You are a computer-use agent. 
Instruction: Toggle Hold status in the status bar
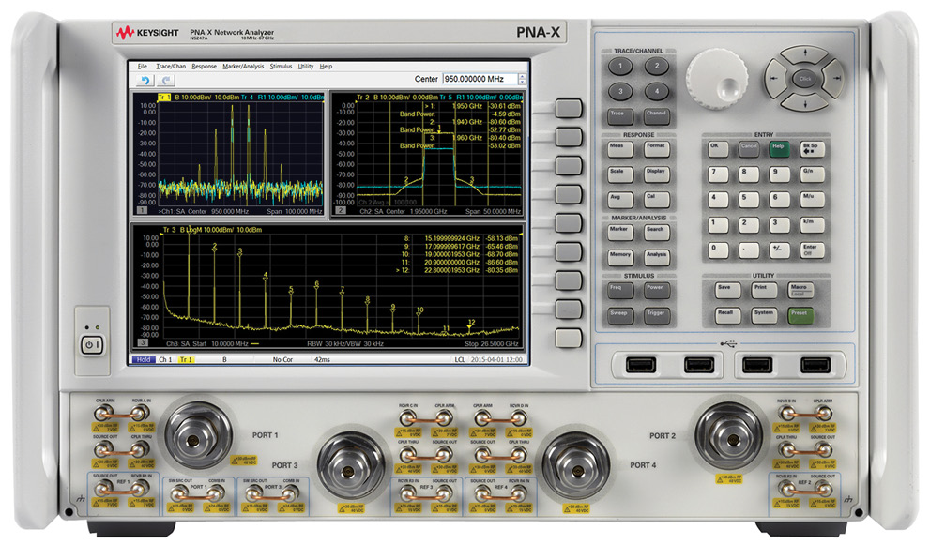pyautogui.click(x=144, y=359)
